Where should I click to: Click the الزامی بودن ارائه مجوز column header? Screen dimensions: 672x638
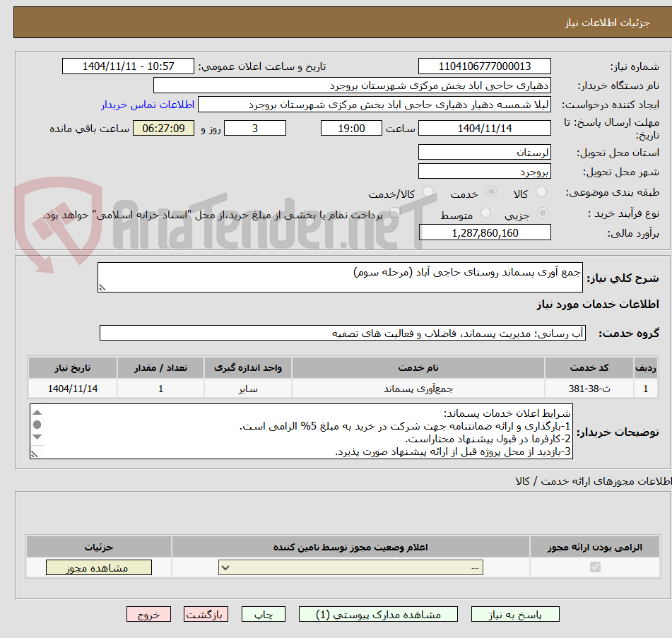point(595,547)
